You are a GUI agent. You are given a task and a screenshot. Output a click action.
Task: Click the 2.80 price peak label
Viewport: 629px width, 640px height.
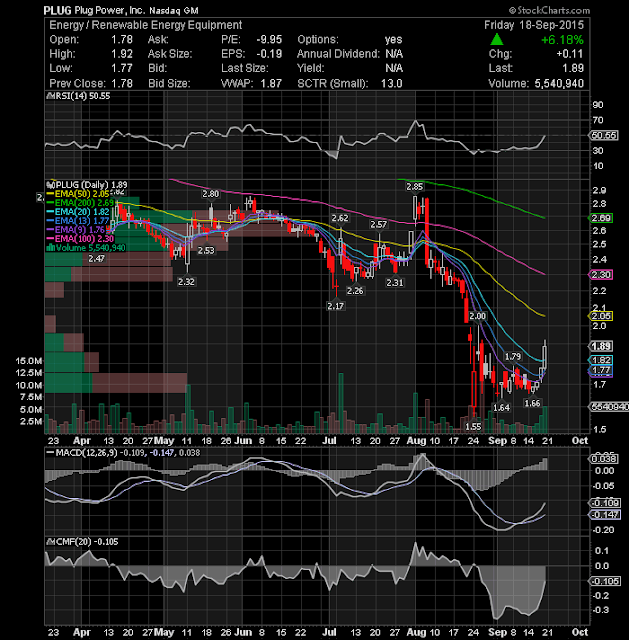pyautogui.click(x=211, y=193)
